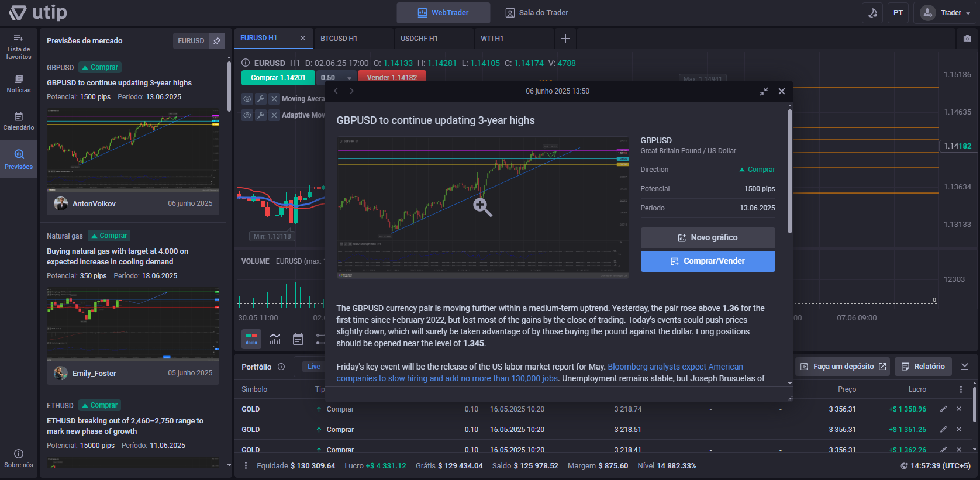Take chart screenshot with camera icon
980x480 pixels.
967,39
